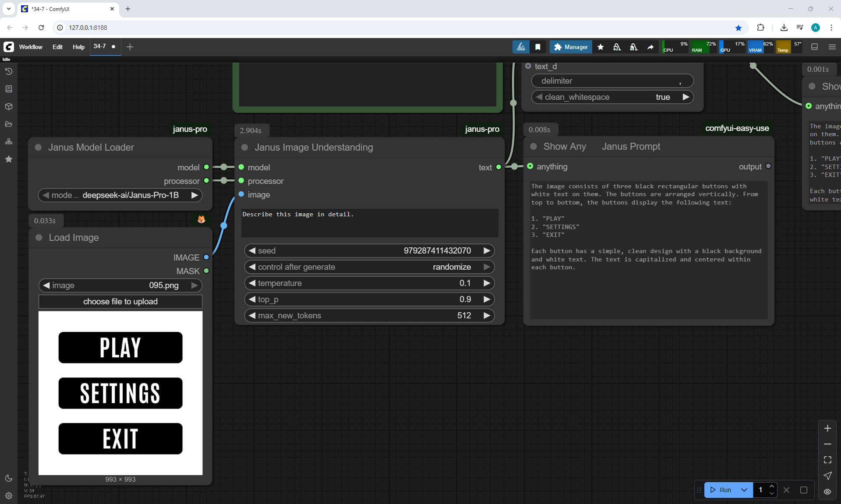Open settings gear icon in sidebar
Screen dimensions: 841x504
9,496
